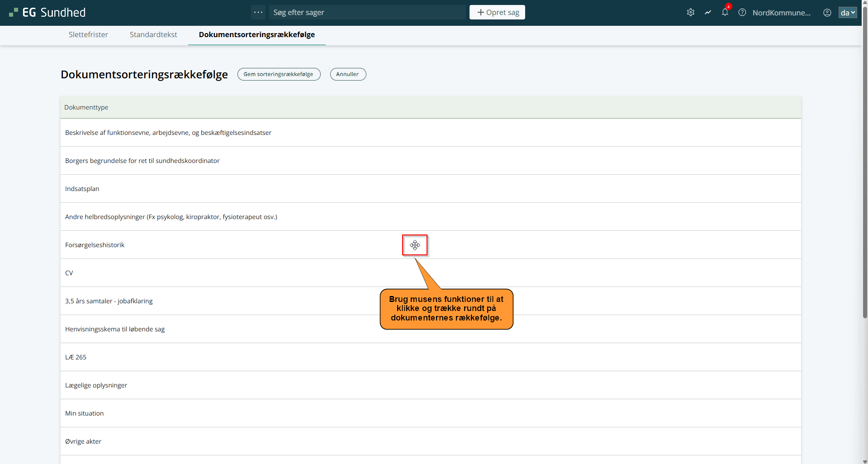868x464 pixels.
Task: Select the Dokumentsorteringsrækkefølge tab
Action: coord(256,35)
